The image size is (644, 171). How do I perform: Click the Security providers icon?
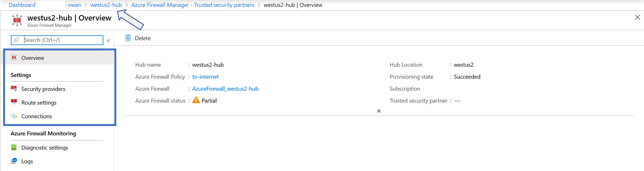click(14, 89)
